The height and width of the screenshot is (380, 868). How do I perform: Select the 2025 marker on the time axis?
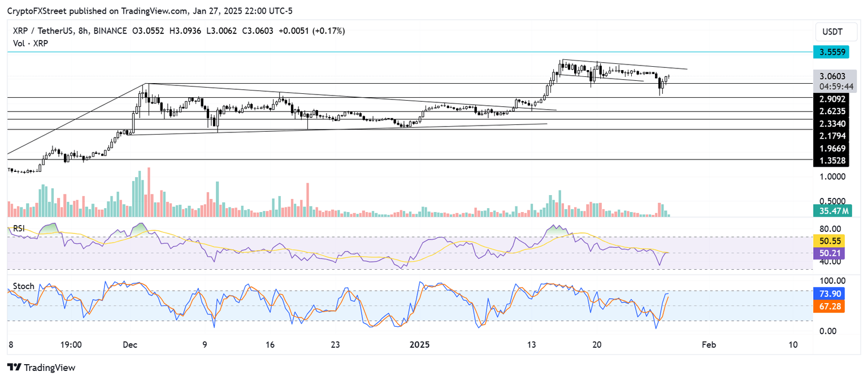pos(420,344)
